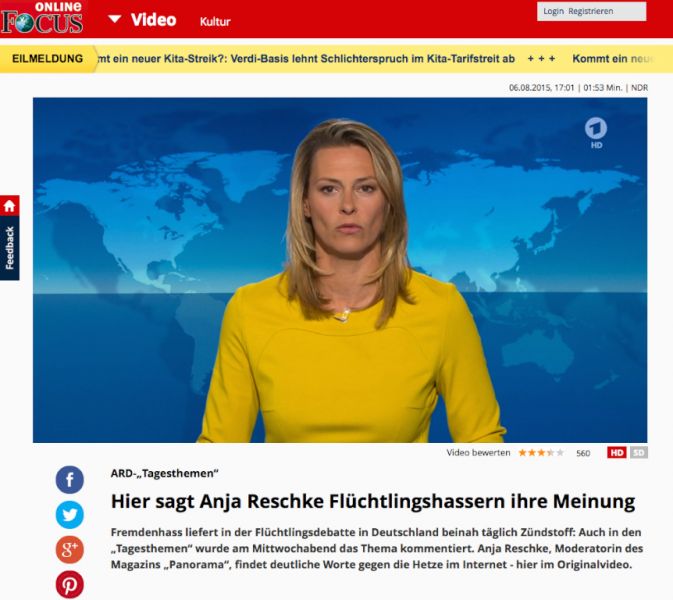
Task: Switch video quality to SD
Action: coord(639,453)
